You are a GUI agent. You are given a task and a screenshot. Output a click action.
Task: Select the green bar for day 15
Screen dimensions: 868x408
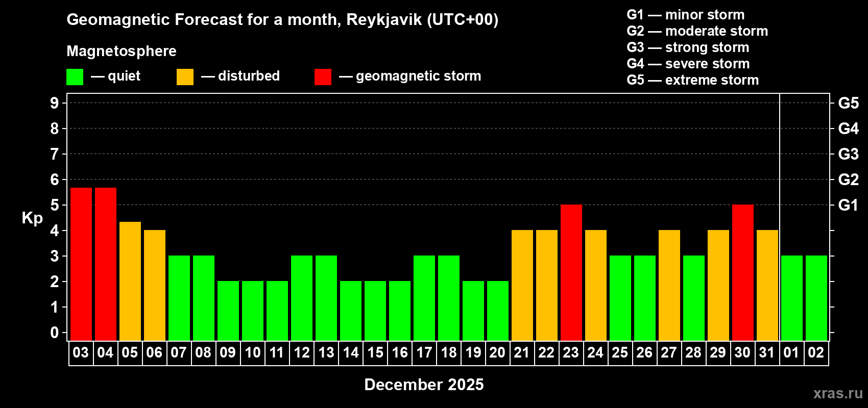click(x=375, y=311)
